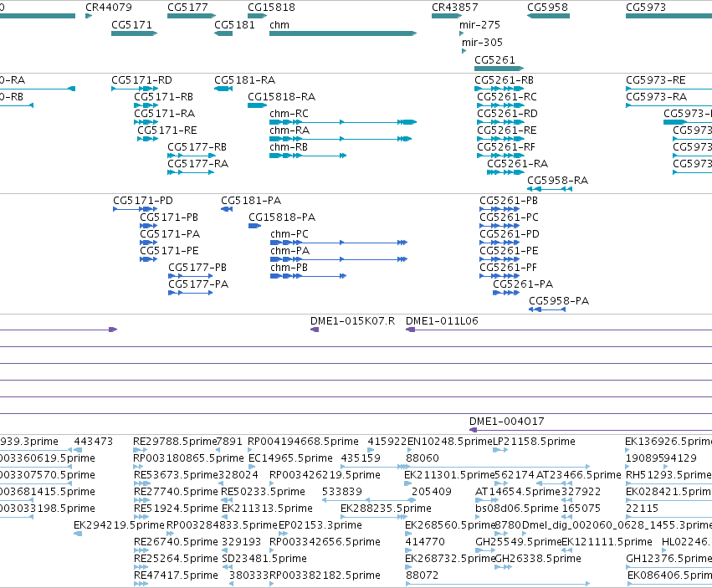The height and width of the screenshot is (588, 712).
Task: Click EST EK294219.5prime
Action: tap(119, 525)
